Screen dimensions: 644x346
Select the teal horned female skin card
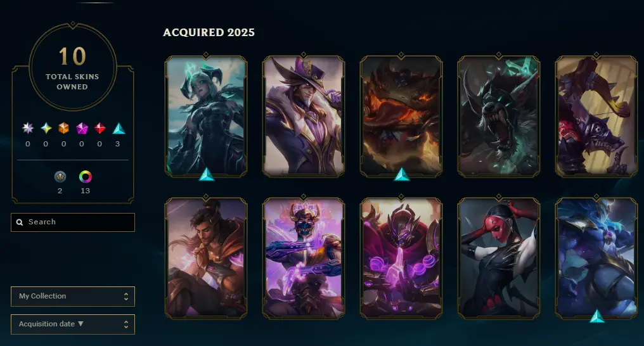[206, 117]
